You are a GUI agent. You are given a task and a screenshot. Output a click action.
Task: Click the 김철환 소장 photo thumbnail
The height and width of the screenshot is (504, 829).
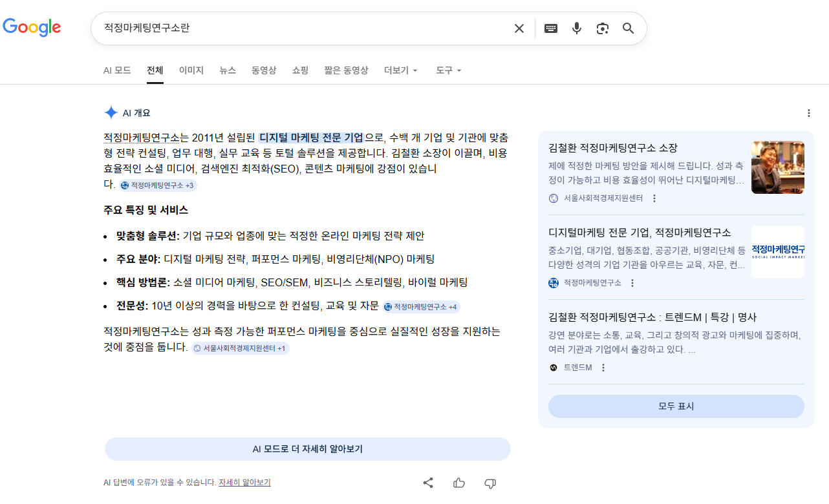777,167
